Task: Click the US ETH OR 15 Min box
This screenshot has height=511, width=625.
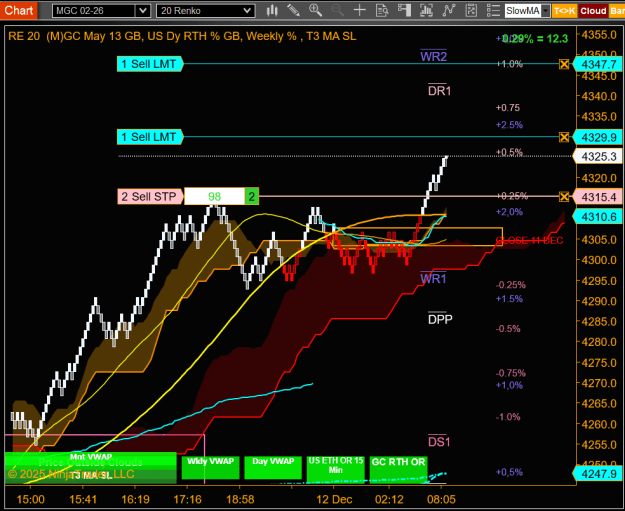Action: click(x=336, y=468)
